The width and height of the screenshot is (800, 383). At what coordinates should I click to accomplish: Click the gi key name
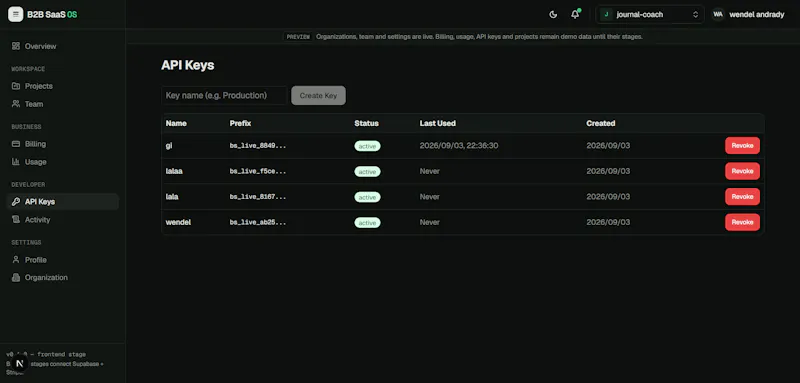[x=169, y=145]
